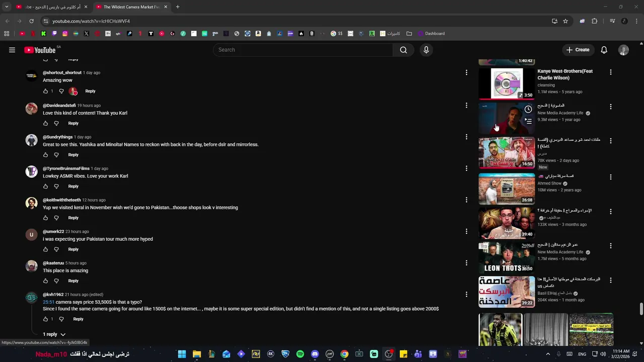Open Spotify from the taskbar
This screenshot has width=644, height=362.
(300, 354)
